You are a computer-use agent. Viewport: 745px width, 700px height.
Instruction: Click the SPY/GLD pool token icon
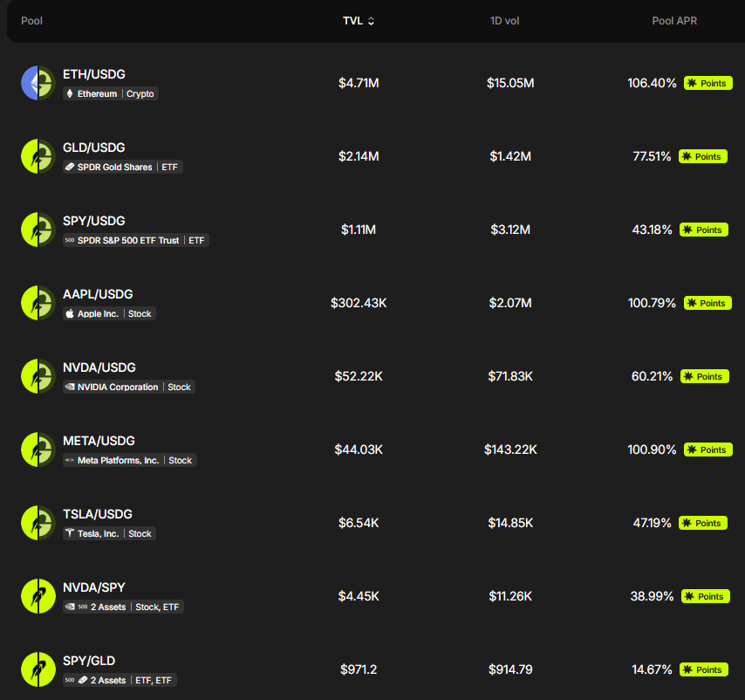click(38, 669)
